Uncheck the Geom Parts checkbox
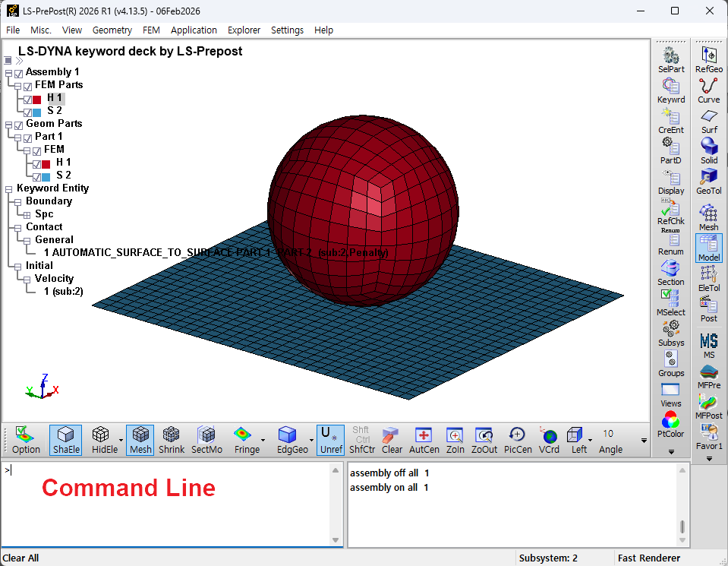The width and height of the screenshot is (728, 566). coord(18,125)
